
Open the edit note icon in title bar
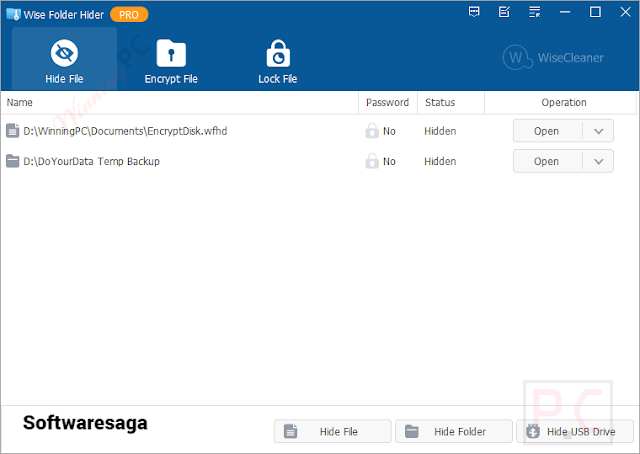coord(504,12)
